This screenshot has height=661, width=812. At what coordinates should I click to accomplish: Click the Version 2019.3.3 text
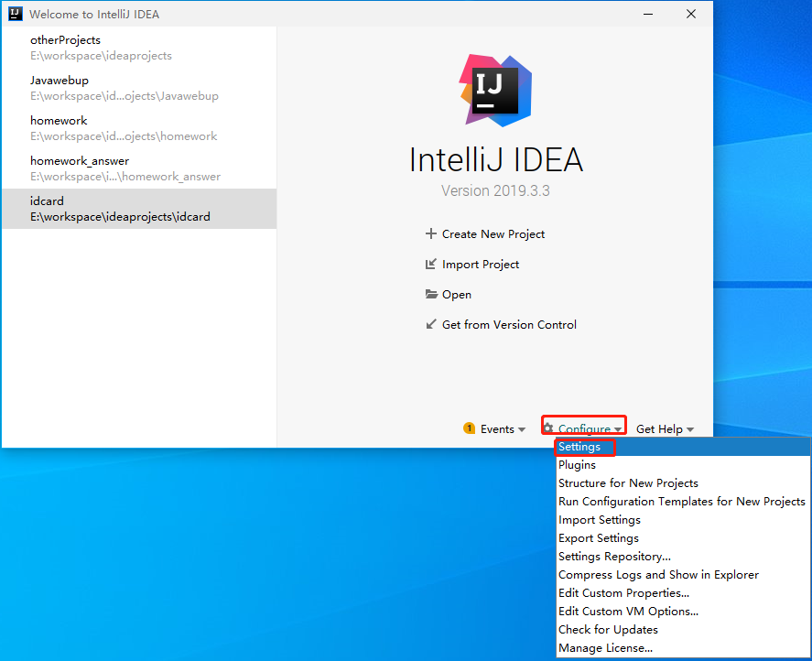coord(495,190)
